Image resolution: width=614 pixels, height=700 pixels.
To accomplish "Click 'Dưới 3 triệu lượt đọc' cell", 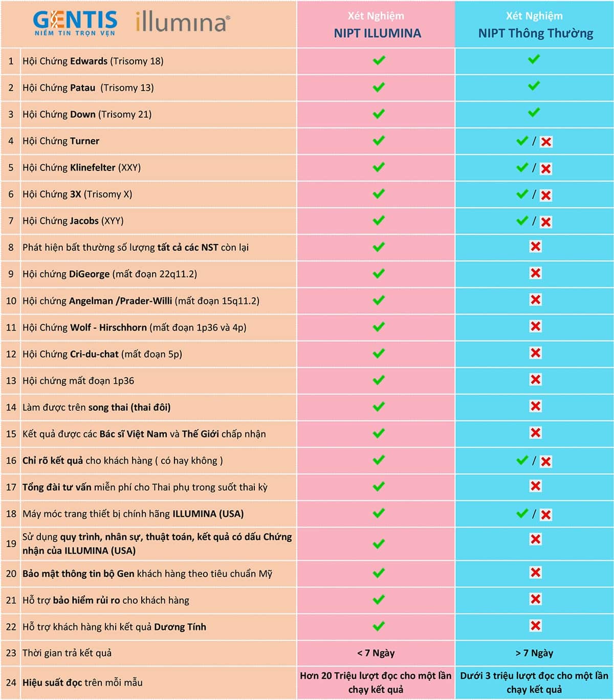I will 535,683.
